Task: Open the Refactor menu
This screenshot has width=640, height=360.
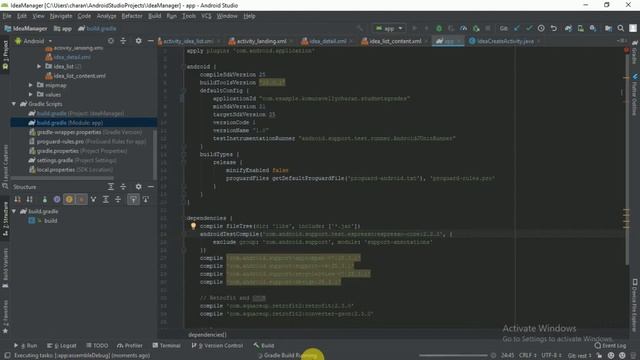Action: [132, 16]
